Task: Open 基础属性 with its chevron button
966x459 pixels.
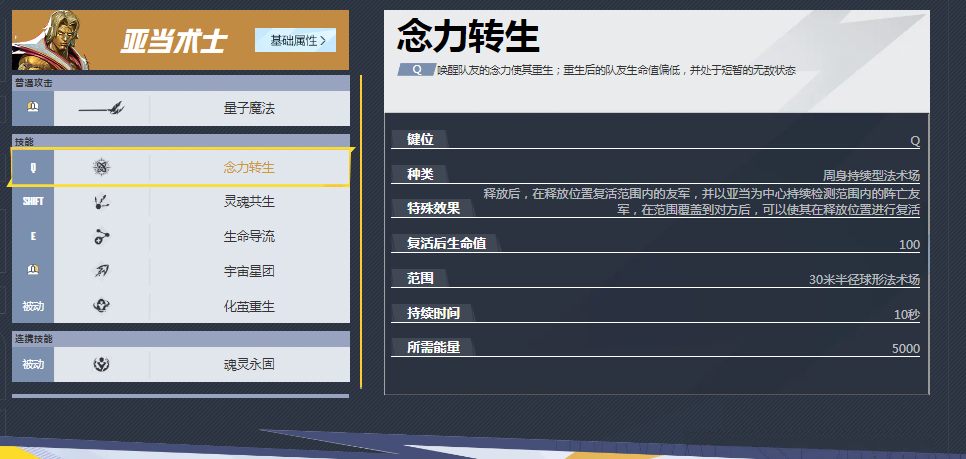Action: pyautogui.click(x=296, y=40)
